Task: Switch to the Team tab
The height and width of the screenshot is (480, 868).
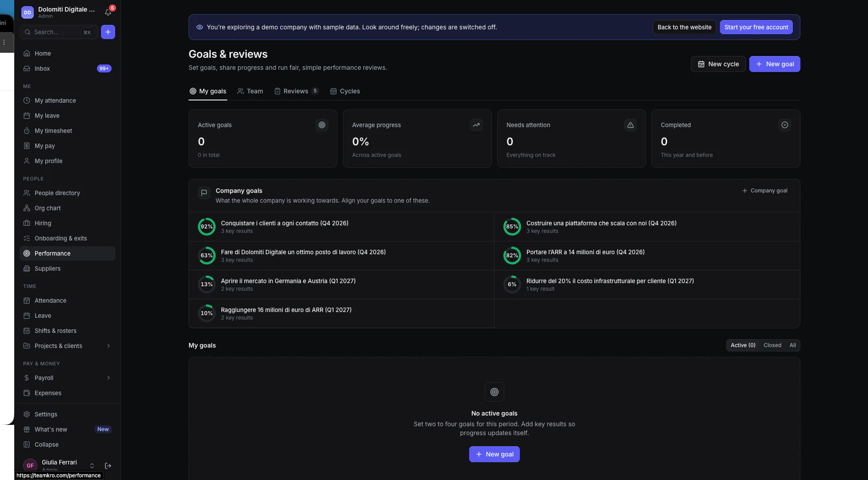Action: point(250,91)
